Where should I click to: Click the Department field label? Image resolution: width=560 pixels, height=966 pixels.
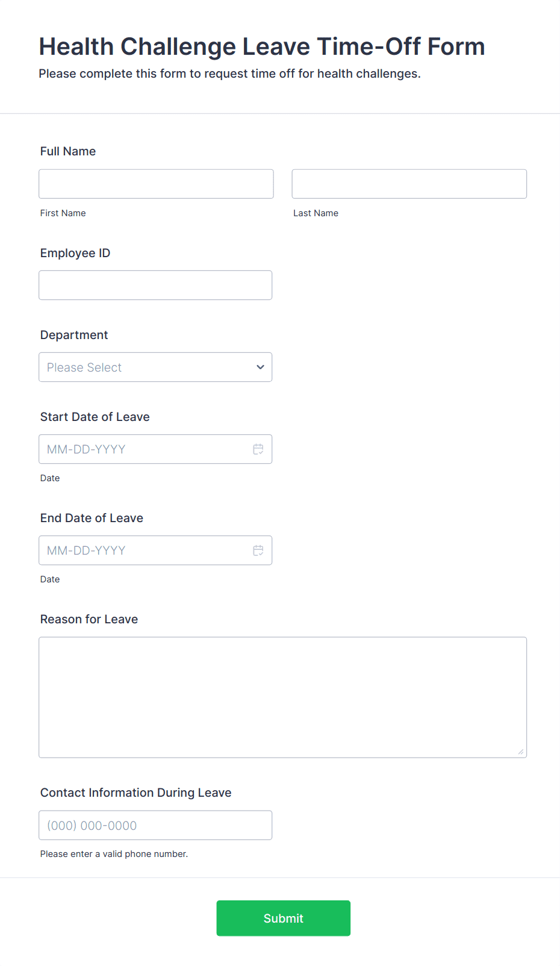click(74, 335)
